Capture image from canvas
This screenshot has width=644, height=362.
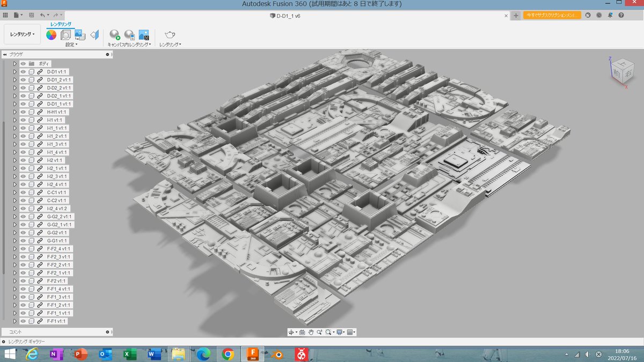click(144, 35)
